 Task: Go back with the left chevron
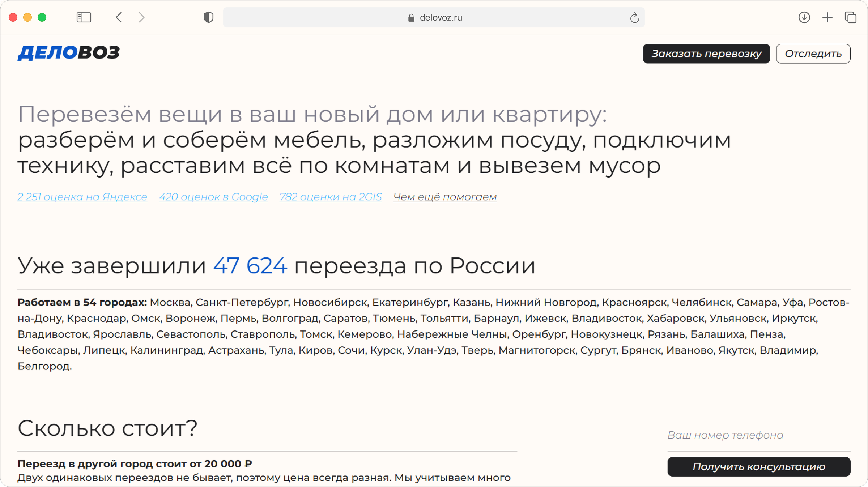pos(119,17)
